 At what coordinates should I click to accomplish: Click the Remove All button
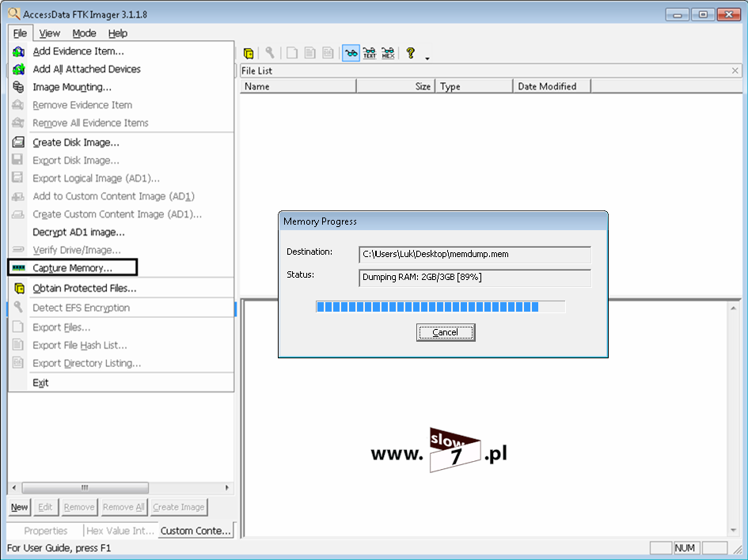[x=123, y=507]
